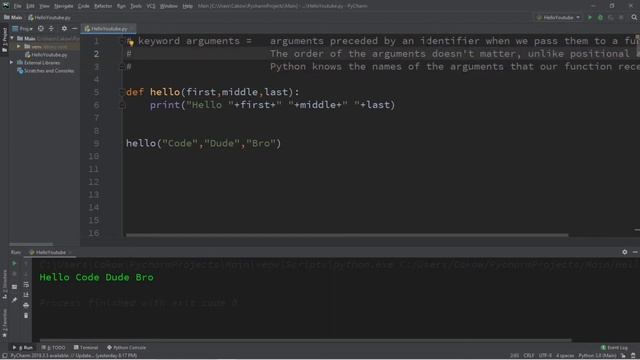Rerun program with Run panel green arrow
This screenshot has height=360, width=640.
tap(14, 264)
